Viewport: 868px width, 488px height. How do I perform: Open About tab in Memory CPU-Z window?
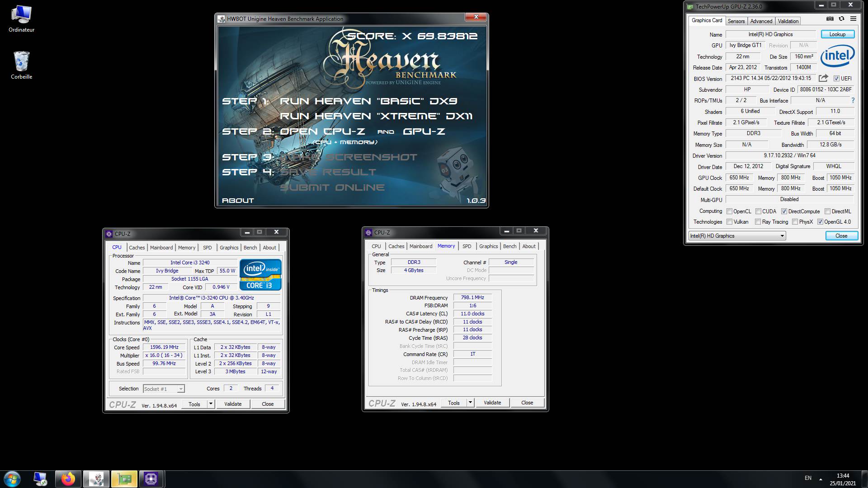point(529,246)
